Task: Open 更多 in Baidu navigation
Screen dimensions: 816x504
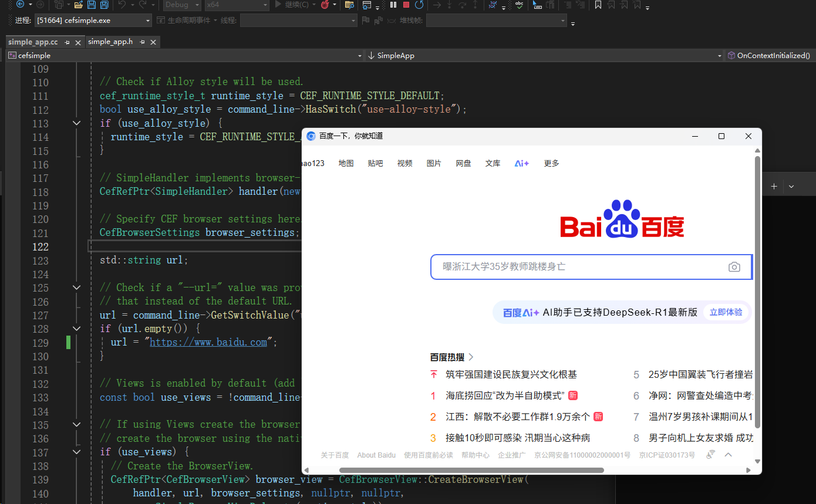Action: [x=552, y=163]
